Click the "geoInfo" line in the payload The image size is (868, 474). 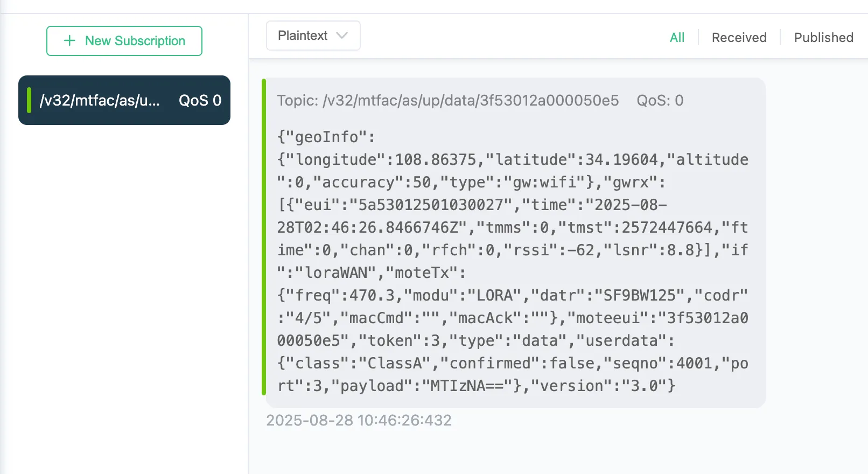(326, 137)
